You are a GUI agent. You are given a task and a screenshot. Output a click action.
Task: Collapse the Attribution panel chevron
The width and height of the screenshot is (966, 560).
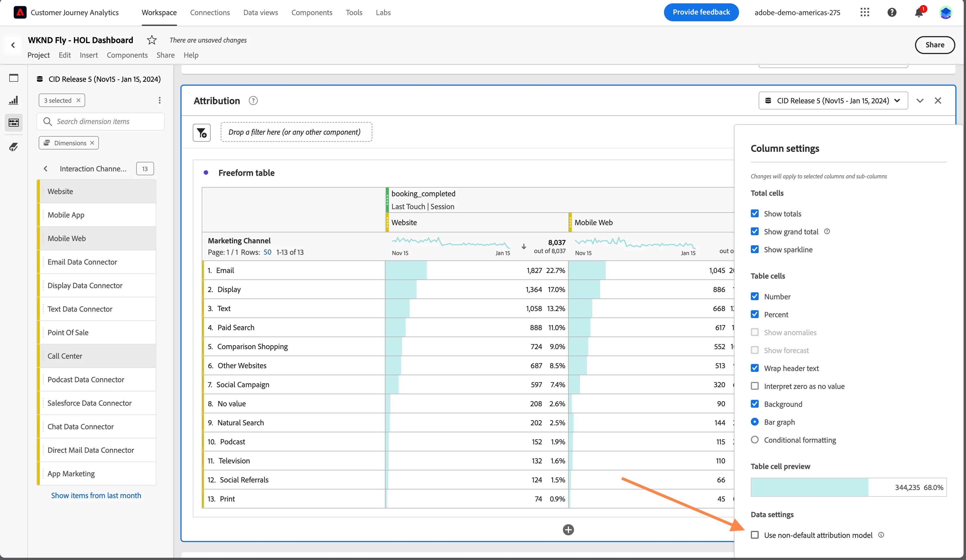[x=920, y=101]
